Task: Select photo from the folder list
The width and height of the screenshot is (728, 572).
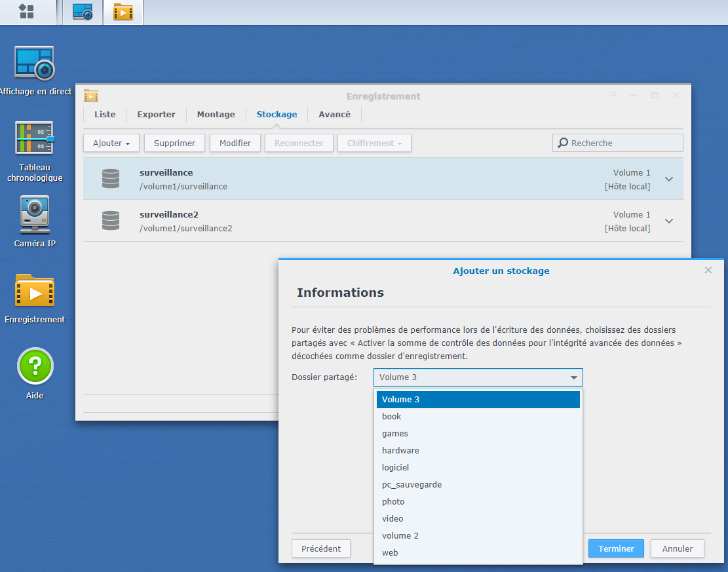Action: coord(393,502)
